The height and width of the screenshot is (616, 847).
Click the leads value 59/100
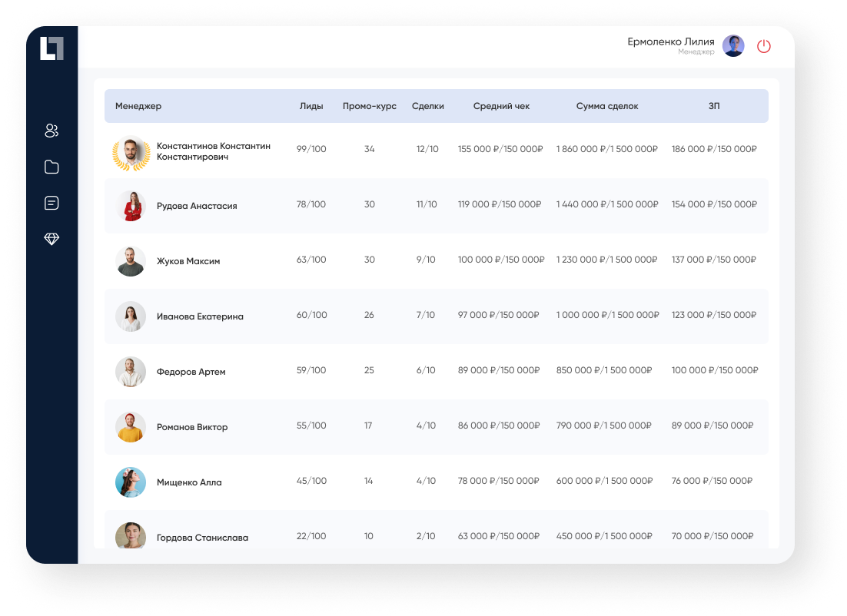point(311,370)
